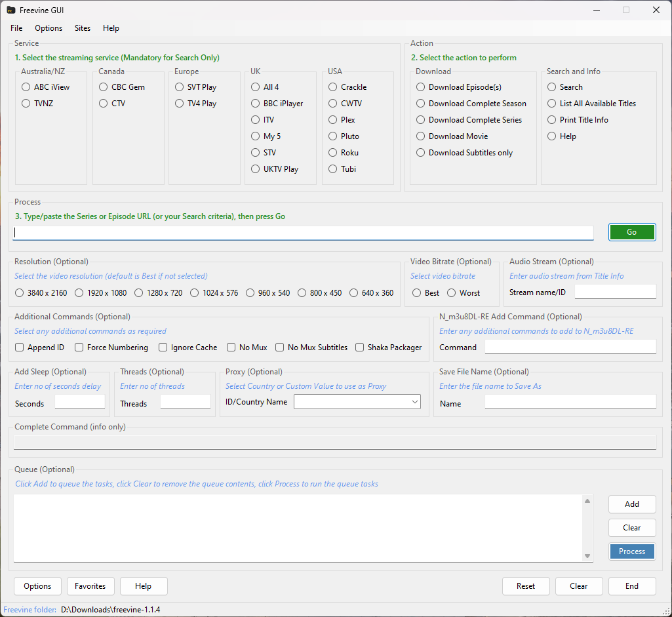672x617 pixels.
Task: Tick the Shaka Packager checkbox
Action: tap(360, 348)
